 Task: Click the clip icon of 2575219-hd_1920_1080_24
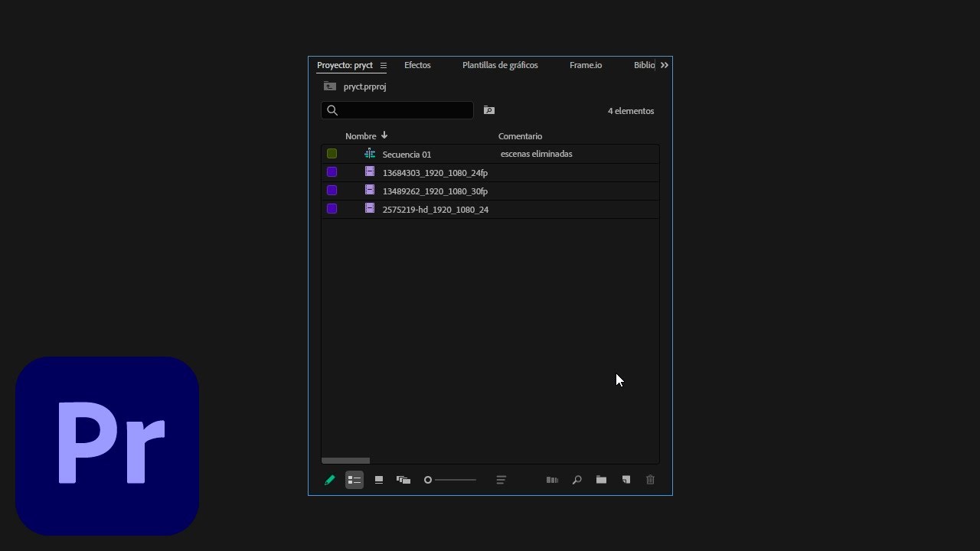click(370, 208)
